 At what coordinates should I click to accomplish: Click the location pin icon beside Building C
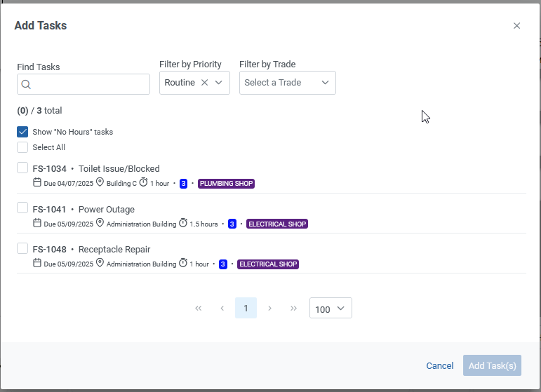[100, 183]
